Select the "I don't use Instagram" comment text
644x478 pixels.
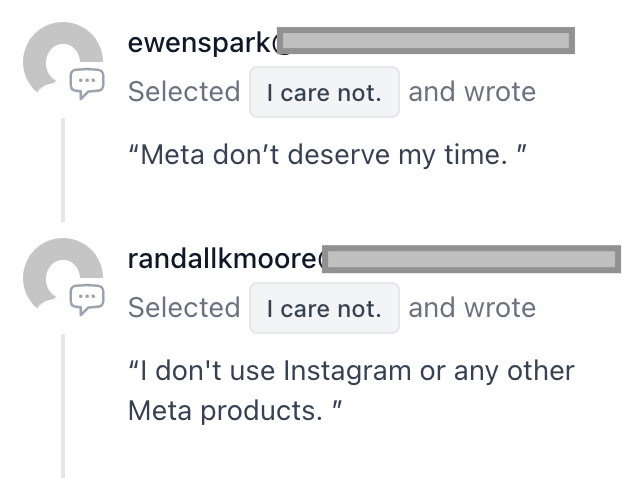click(351, 391)
